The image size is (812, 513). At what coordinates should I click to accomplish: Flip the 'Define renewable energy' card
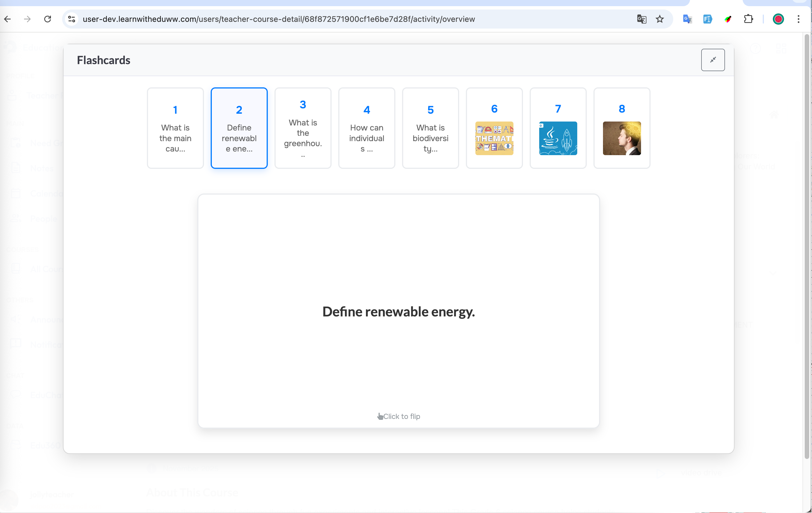[398, 311]
